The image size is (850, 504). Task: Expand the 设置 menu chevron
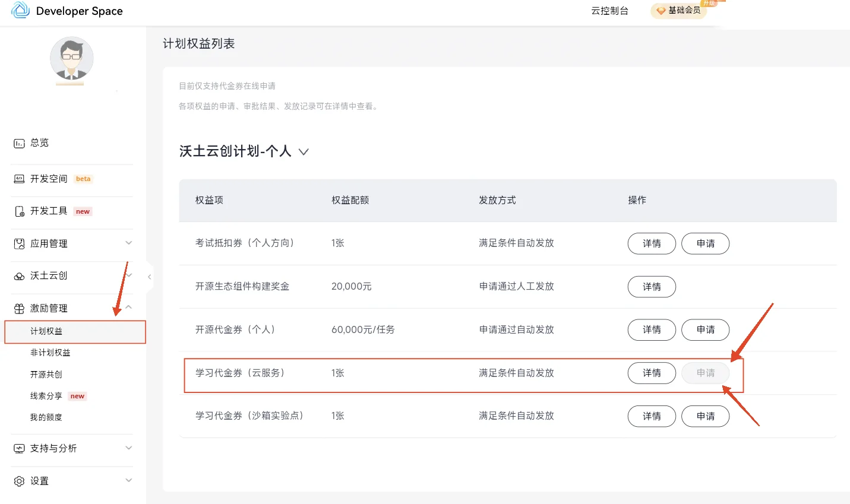point(128,480)
